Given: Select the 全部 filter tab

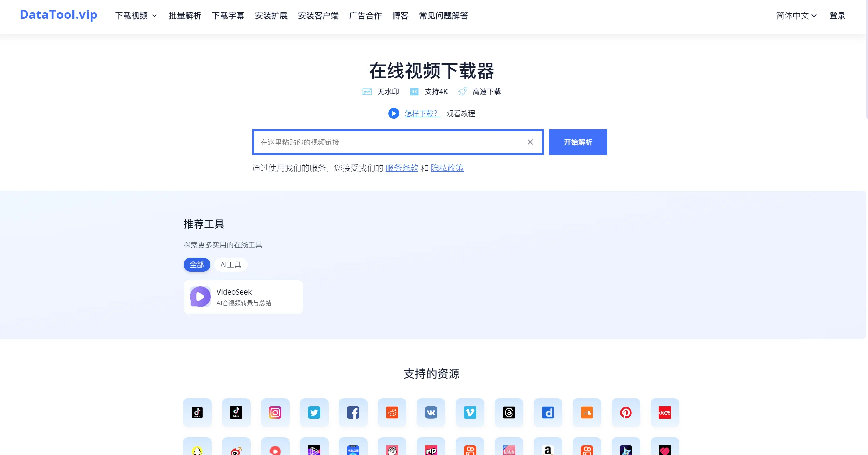Looking at the screenshot, I should point(197,264).
